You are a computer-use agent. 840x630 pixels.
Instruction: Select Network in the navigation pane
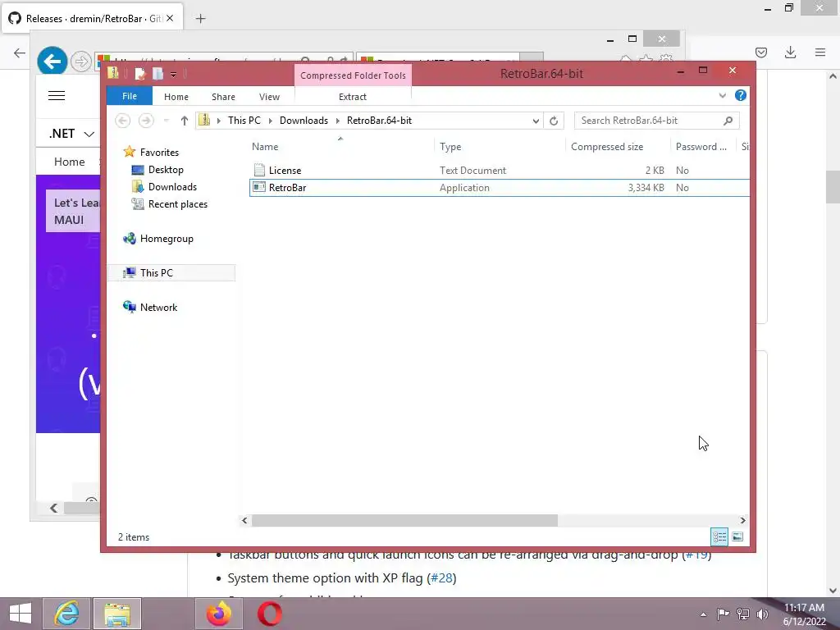(158, 308)
